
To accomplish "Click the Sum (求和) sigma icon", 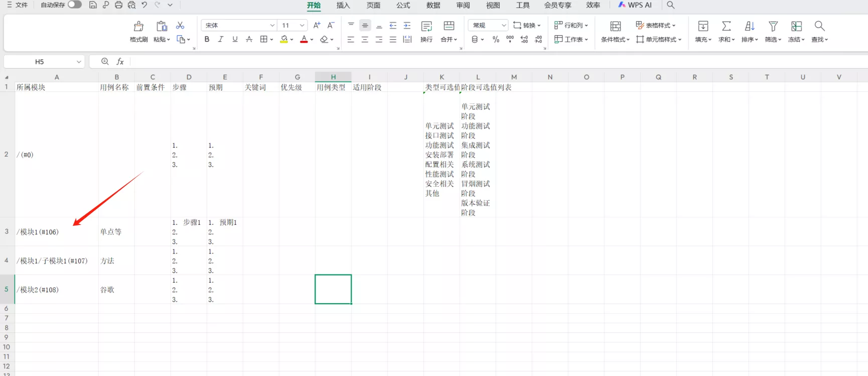I will [726, 26].
